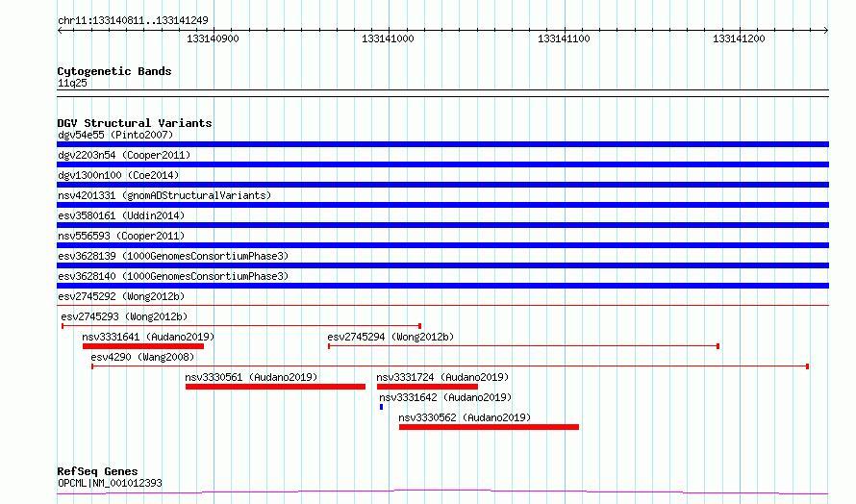Click the esv2745292 (Wong2012b) label
Viewport: 856px width, 504px height.
[x=121, y=296]
